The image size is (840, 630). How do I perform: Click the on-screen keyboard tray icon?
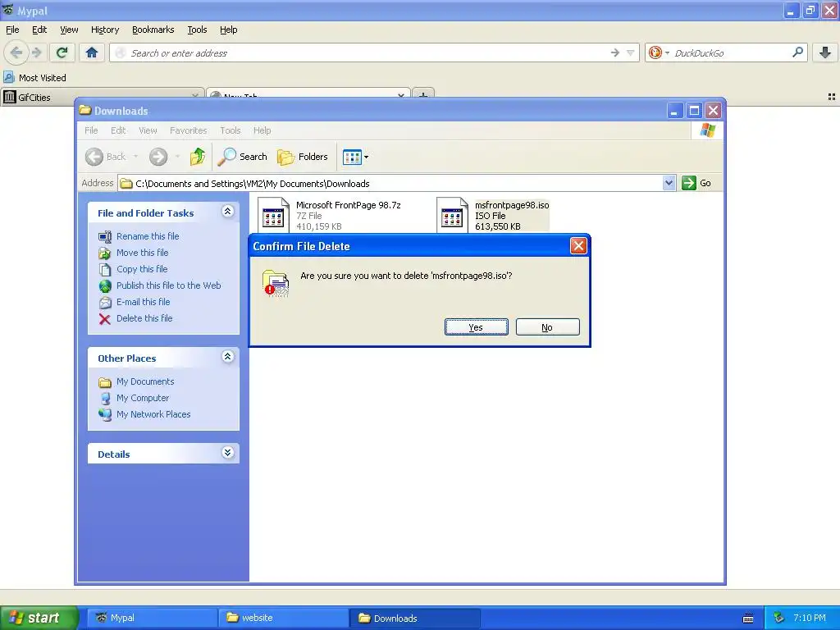coord(748,619)
